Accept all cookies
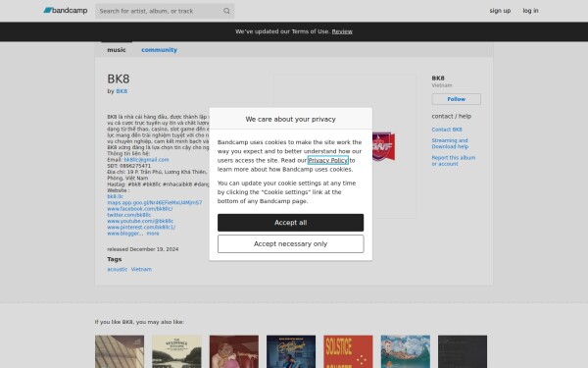This screenshot has height=368, width=588. 290,223
